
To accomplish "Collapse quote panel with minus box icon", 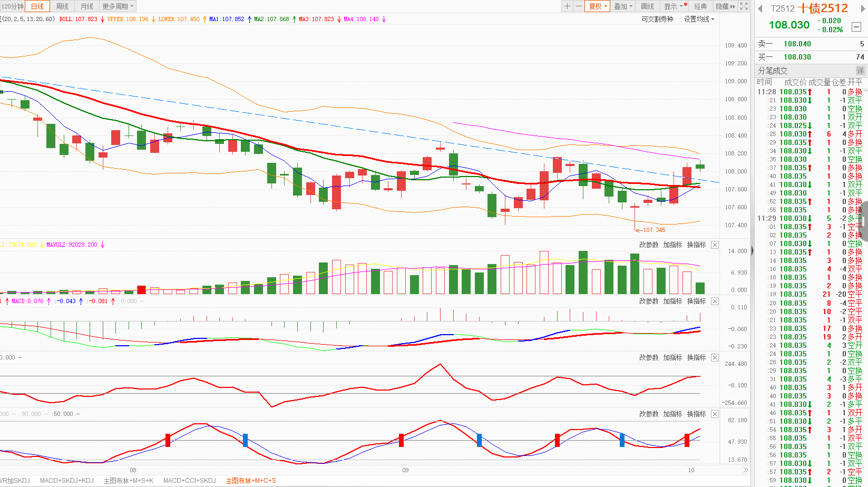I will tap(856, 26).
